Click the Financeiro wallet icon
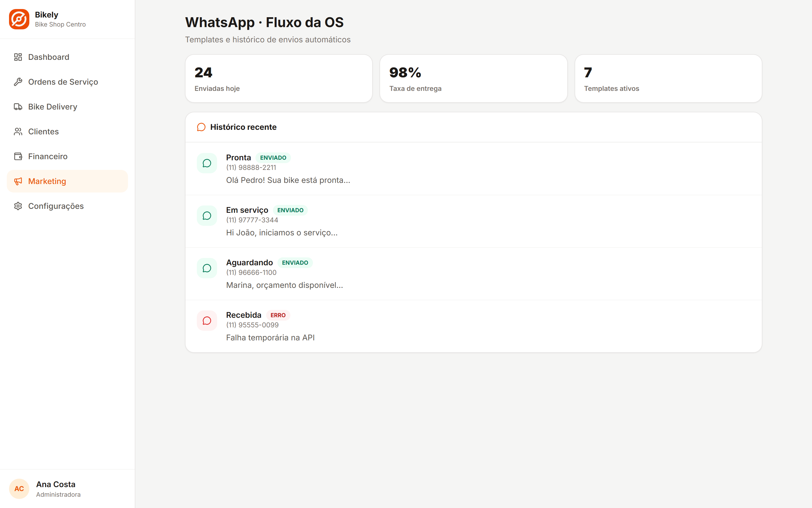 coord(18,157)
